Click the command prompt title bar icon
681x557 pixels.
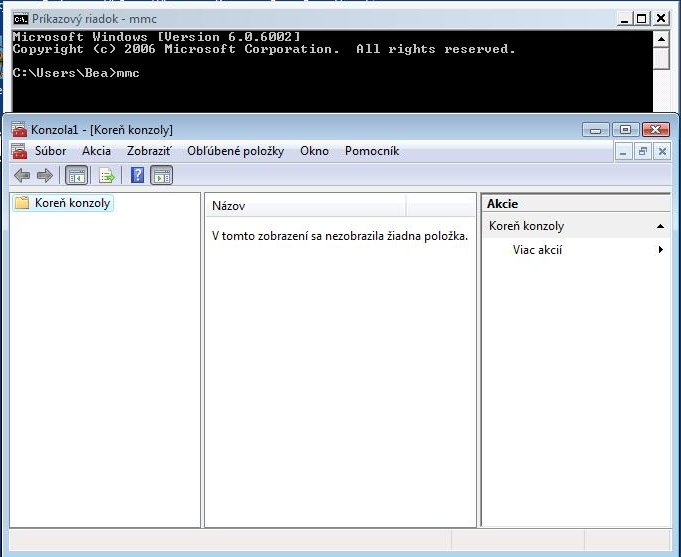[20, 19]
